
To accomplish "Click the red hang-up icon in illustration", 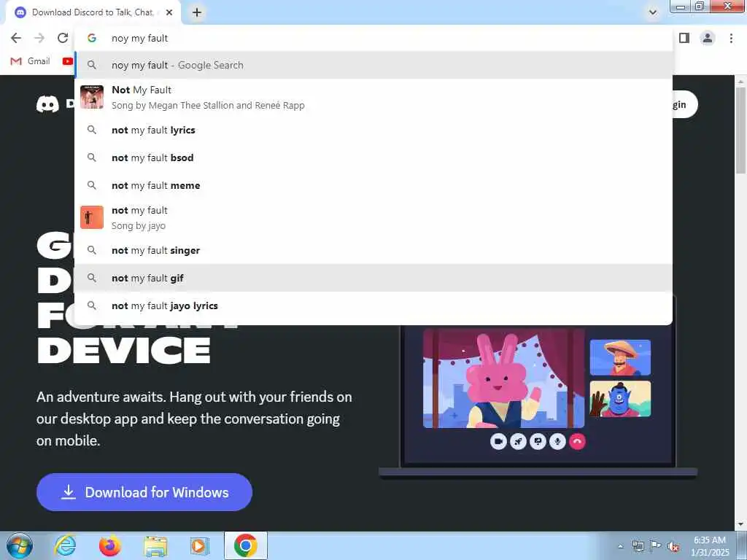I will click(578, 441).
